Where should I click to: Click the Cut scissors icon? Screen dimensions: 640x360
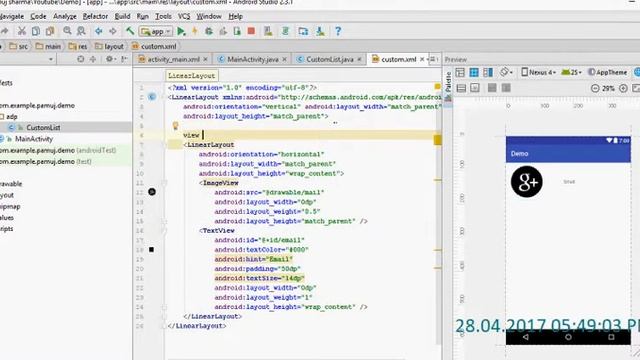tap(22, 31)
